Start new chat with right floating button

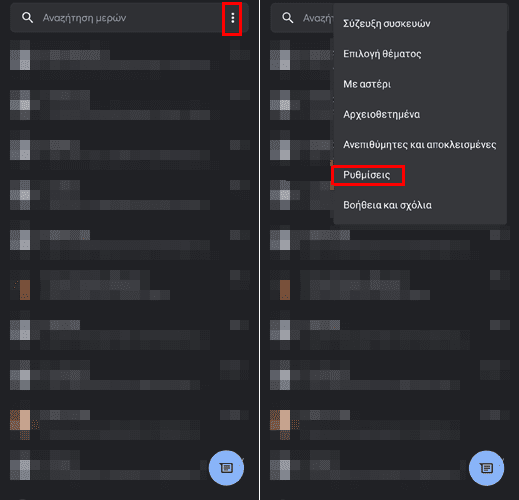[486, 468]
